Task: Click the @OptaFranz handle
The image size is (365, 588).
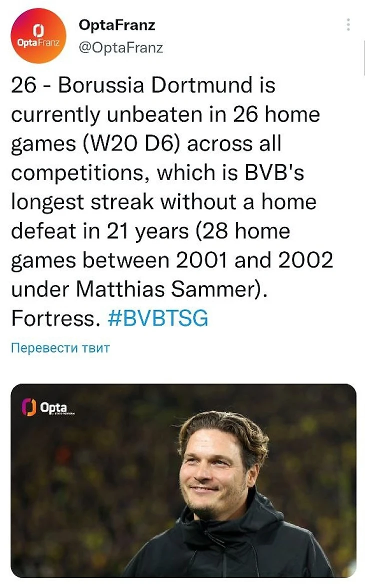Action: (121, 47)
